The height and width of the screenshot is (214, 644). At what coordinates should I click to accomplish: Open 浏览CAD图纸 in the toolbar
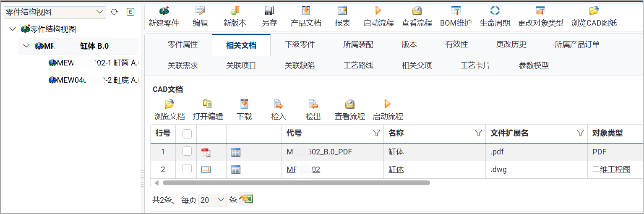[594, 11]
